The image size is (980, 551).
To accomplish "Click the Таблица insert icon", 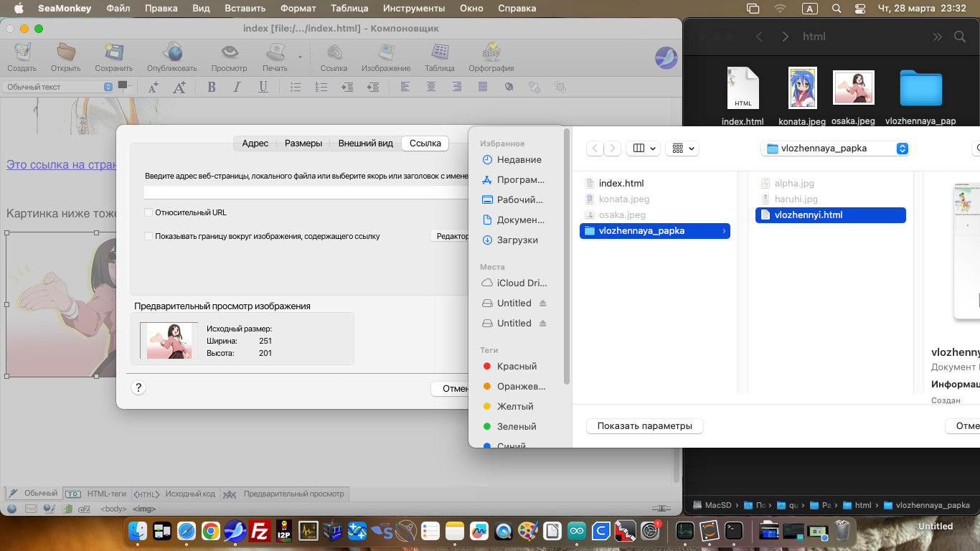I will tap(440, 53).
